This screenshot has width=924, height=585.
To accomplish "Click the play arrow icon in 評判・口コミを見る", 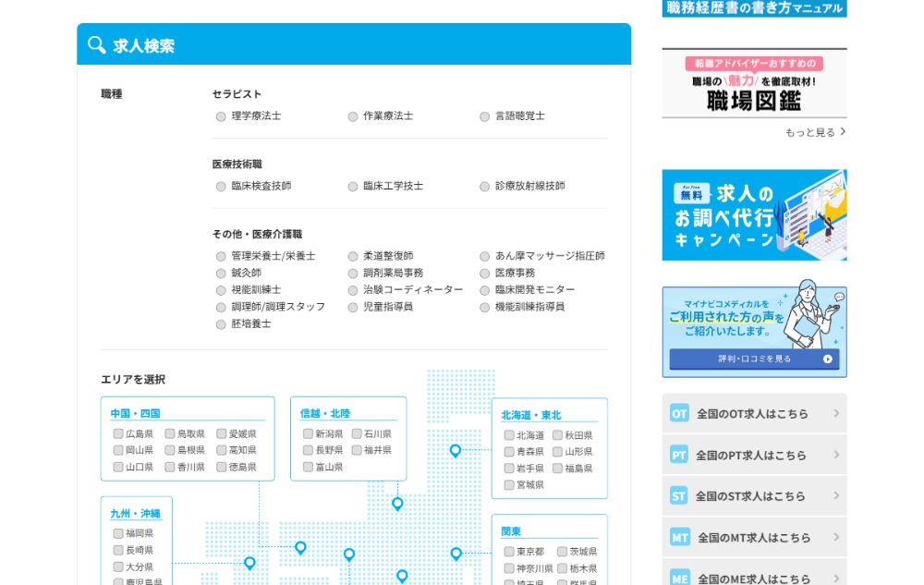I will [x=827, y=359].
